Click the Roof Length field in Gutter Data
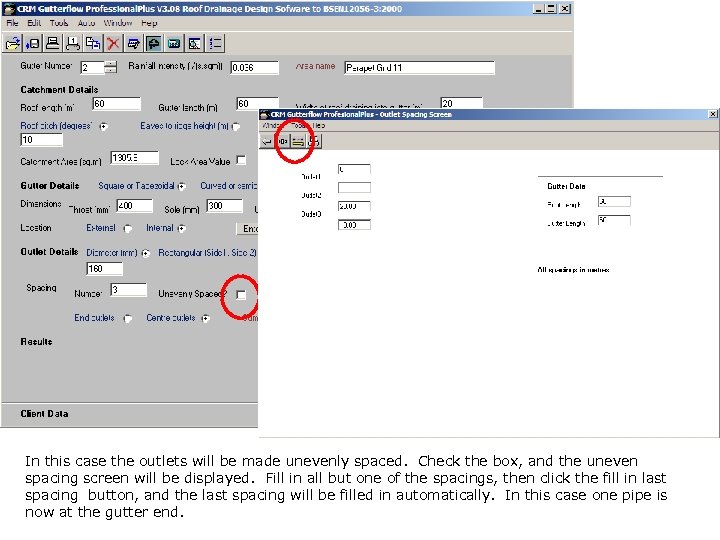720x540 pixels. click(614, 202)
